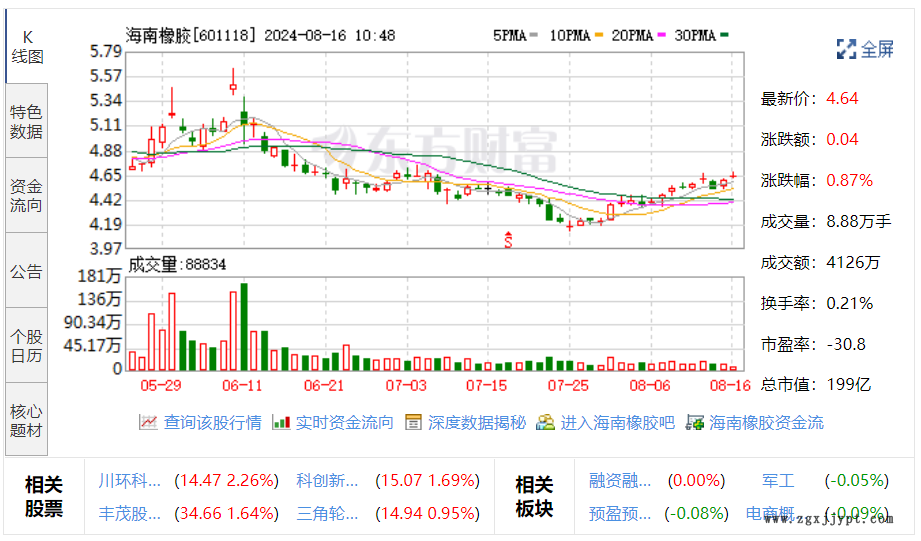Open the 资金流向 tab
Image resolution: width=921 pixels, height=541 pixels.
[26, 196]
